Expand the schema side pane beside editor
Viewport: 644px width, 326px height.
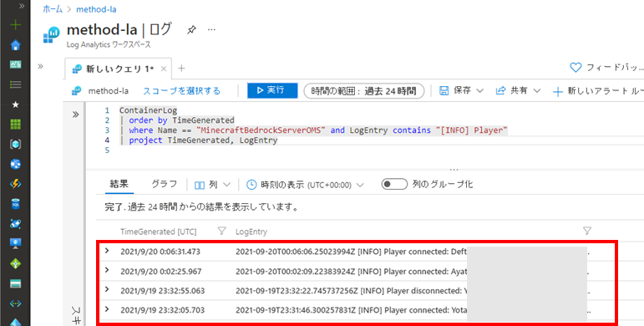pos(75,115)
